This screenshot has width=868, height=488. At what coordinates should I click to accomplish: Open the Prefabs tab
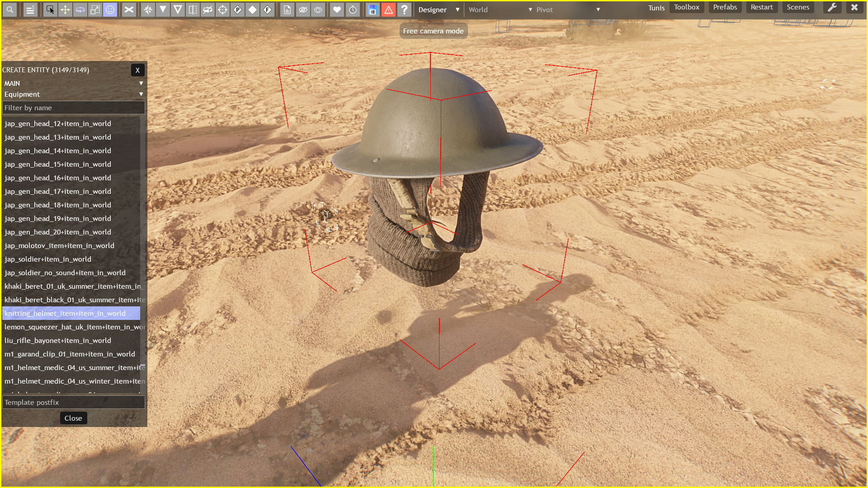(725, 7)
